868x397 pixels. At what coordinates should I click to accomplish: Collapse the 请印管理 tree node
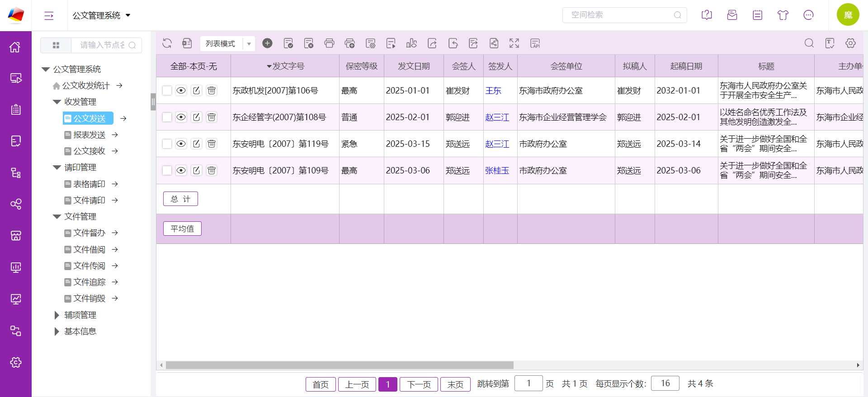click(57, 167)
